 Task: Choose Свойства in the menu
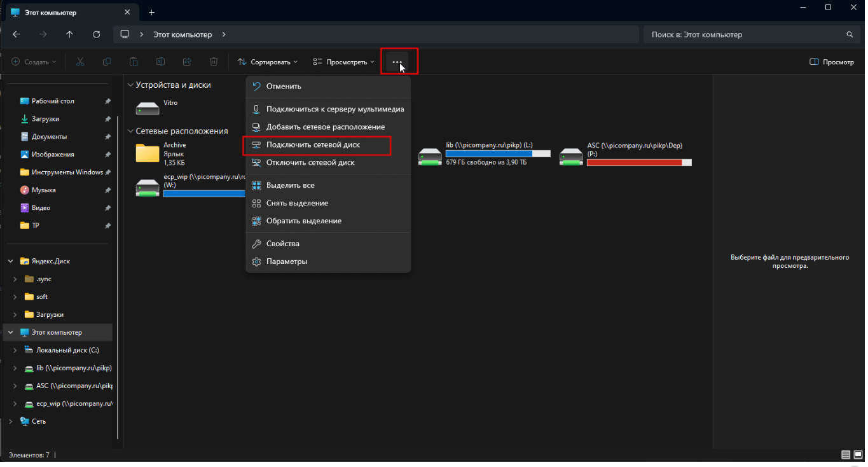(328, 244)
